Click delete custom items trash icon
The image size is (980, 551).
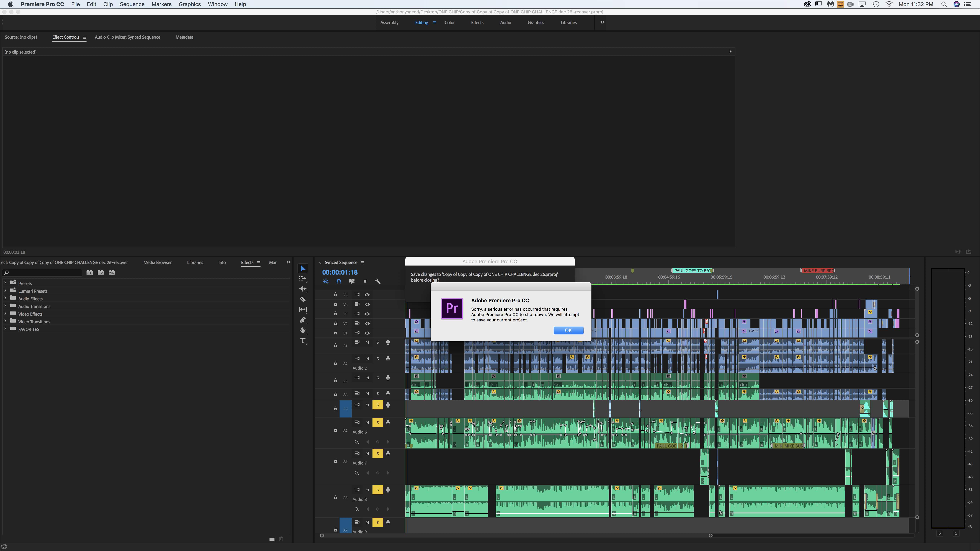pyautogui.click(x=281, y=539)
